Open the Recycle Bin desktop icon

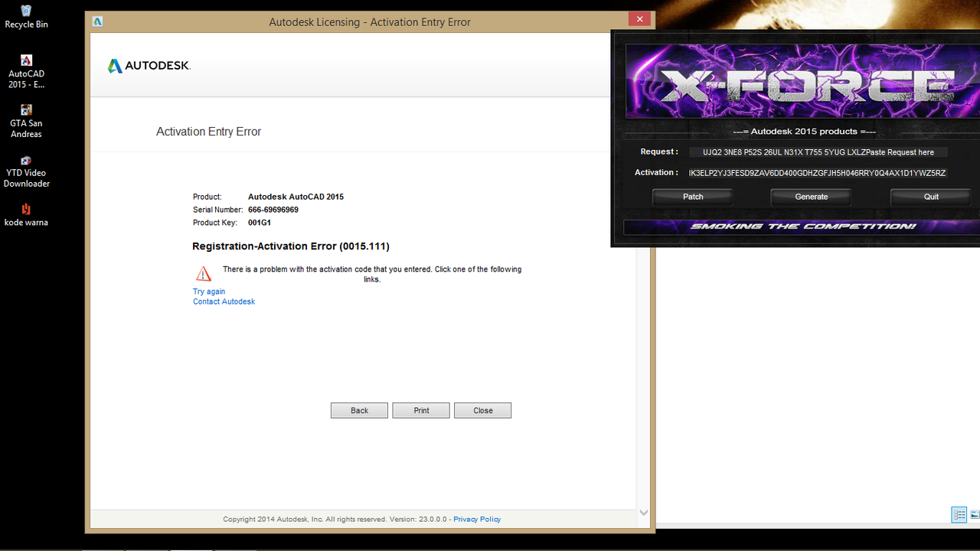[x=26, y=16]
